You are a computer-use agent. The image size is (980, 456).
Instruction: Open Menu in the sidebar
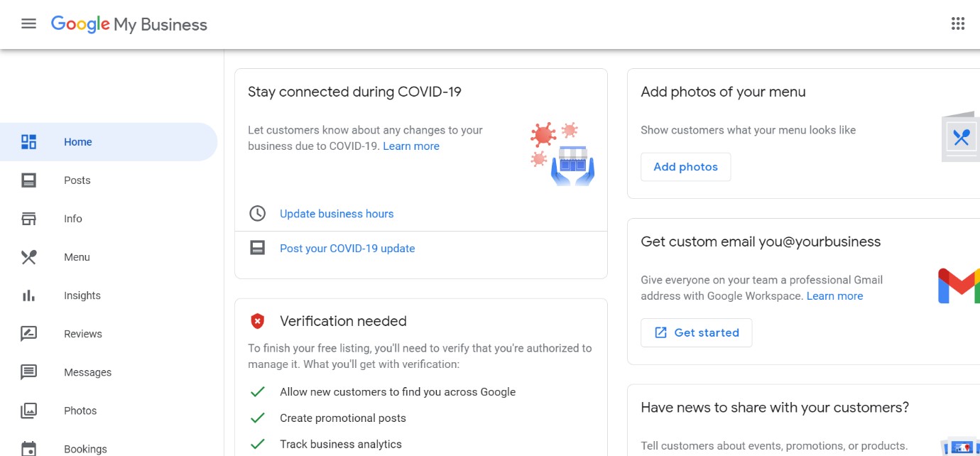109,257
